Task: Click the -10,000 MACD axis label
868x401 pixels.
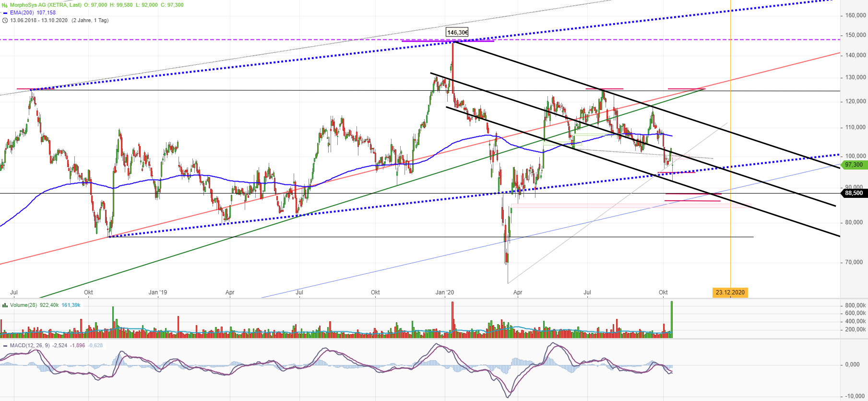Action: pos(855,396)
